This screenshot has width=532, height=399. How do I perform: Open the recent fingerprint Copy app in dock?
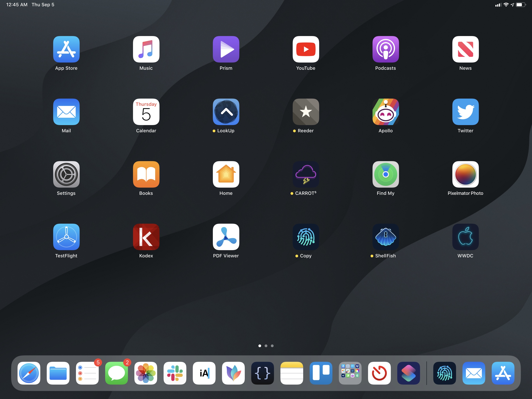pos(445,373)
